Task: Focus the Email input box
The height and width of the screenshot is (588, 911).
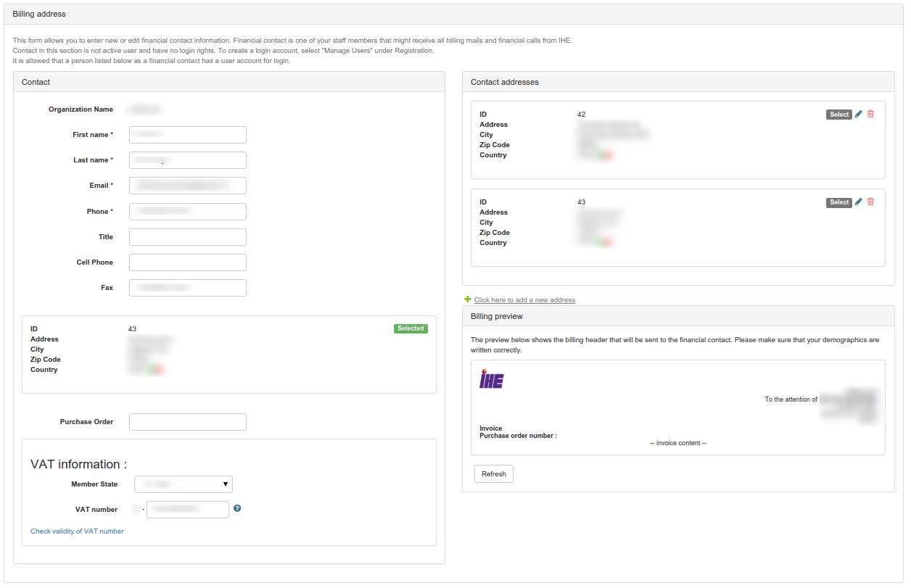Action: (x=188, y=186)
